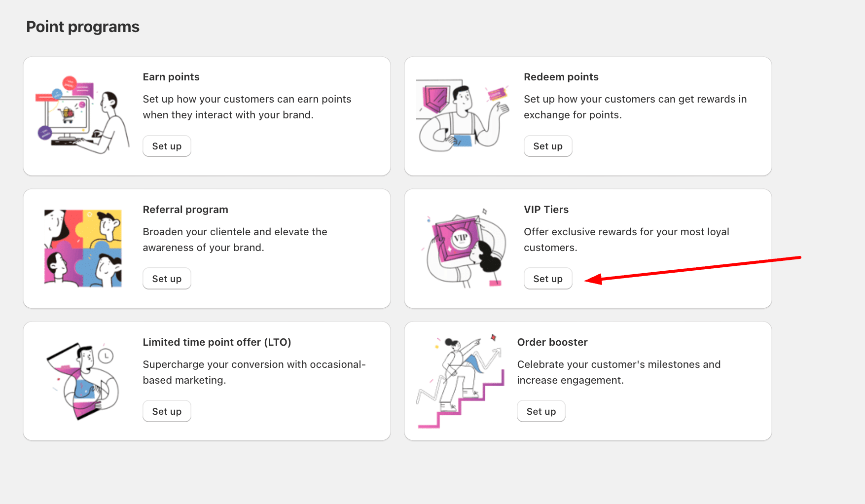Click the Earn points card title
The image size is (865, 504).
(171, 77)
